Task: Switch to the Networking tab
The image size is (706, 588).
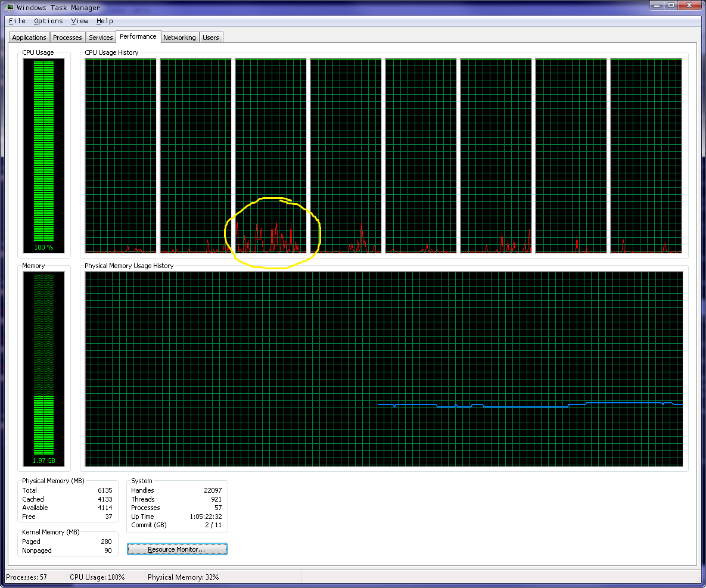Action: pyautogui.click(x=179, y=38)
